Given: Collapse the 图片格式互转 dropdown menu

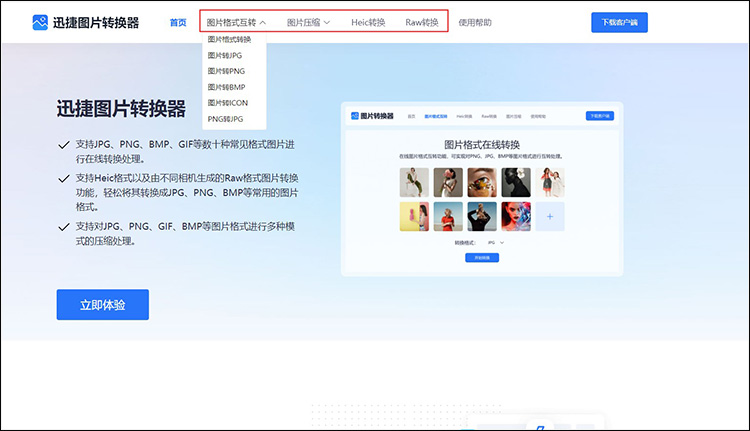Looking at the screenshot, I should [236, 22].
